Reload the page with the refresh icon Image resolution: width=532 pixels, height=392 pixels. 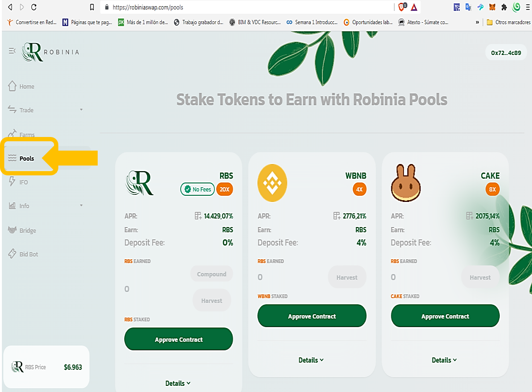pos(34,7)
